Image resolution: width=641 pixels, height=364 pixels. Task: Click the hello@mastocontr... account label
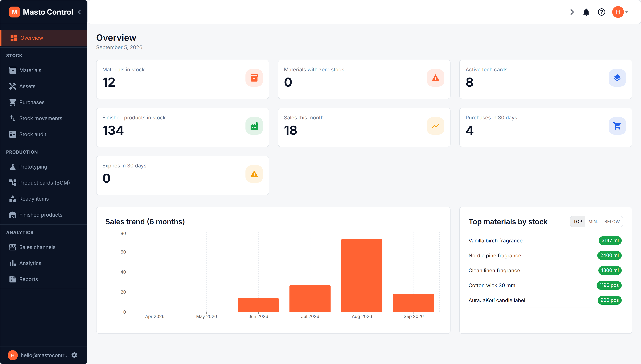44,355
